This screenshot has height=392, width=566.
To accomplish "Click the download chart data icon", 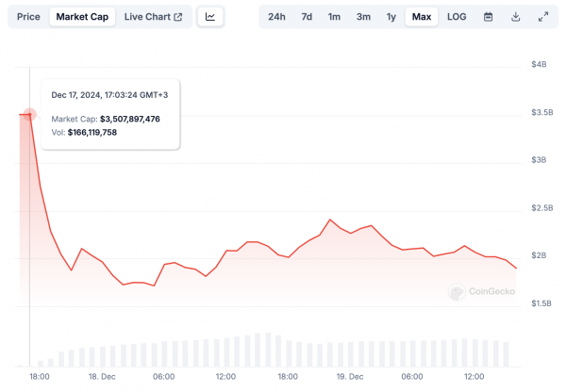I will click(516, 17).
